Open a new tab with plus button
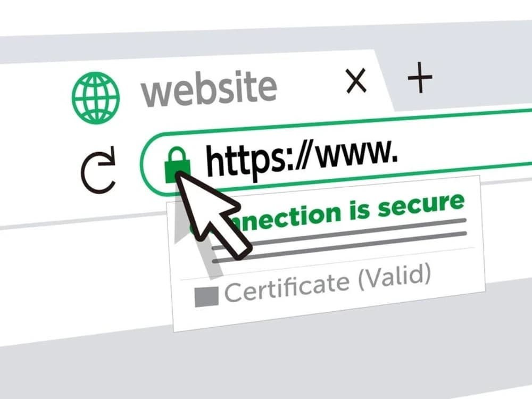 click(420, 77)
